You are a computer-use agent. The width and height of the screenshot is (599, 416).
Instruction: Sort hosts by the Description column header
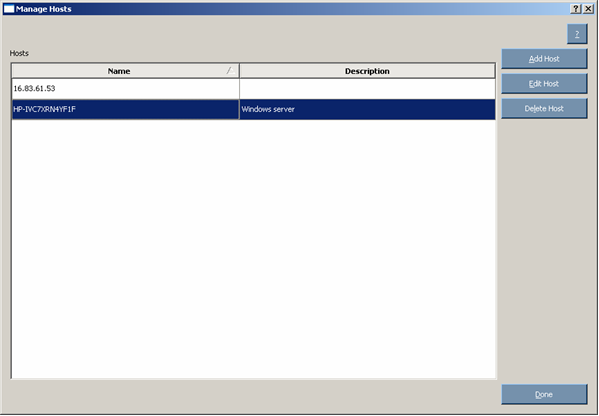[x=367, y=71]
